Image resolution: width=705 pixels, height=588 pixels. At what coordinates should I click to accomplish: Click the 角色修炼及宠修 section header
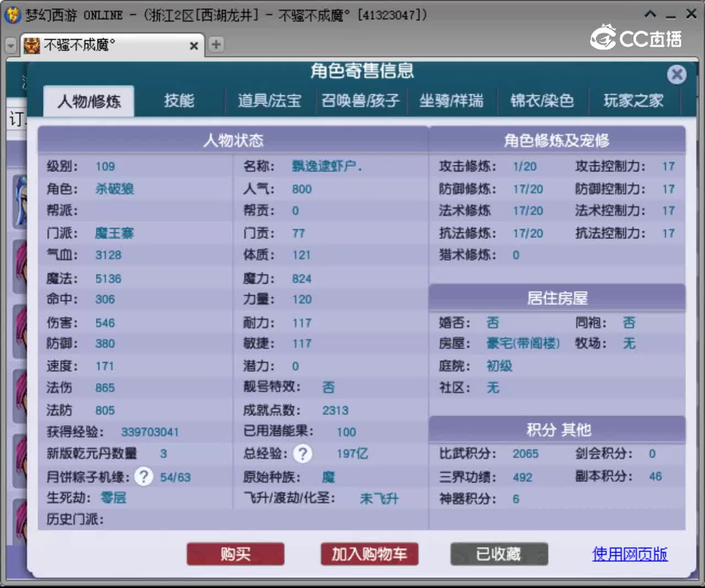[x=557, y=140]
